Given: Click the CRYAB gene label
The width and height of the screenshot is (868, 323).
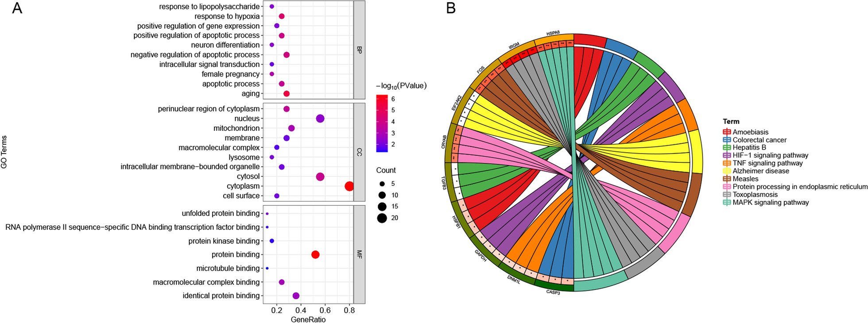Looking at the screenshot, I should coord(444,142).
